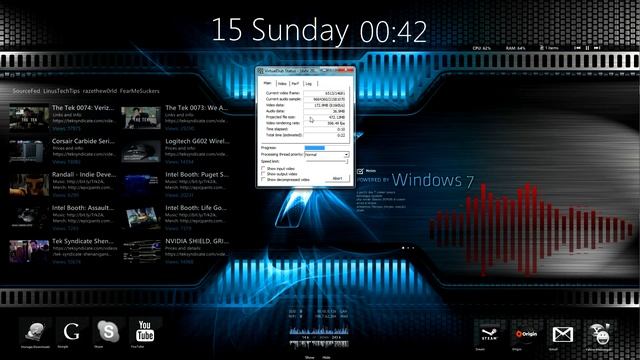This screenshot has width=640, height=360.
Task: Select the razethew0rld feed tab
Action: [100, 91]
